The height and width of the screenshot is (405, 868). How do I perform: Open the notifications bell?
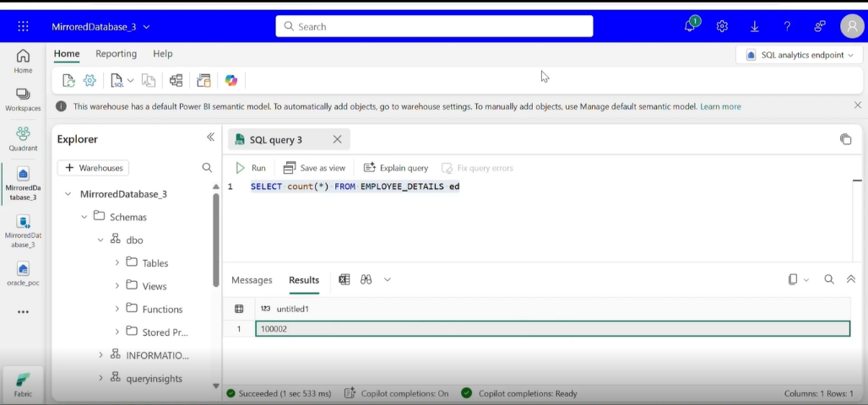pyautogui.click(x=690, y=26)
